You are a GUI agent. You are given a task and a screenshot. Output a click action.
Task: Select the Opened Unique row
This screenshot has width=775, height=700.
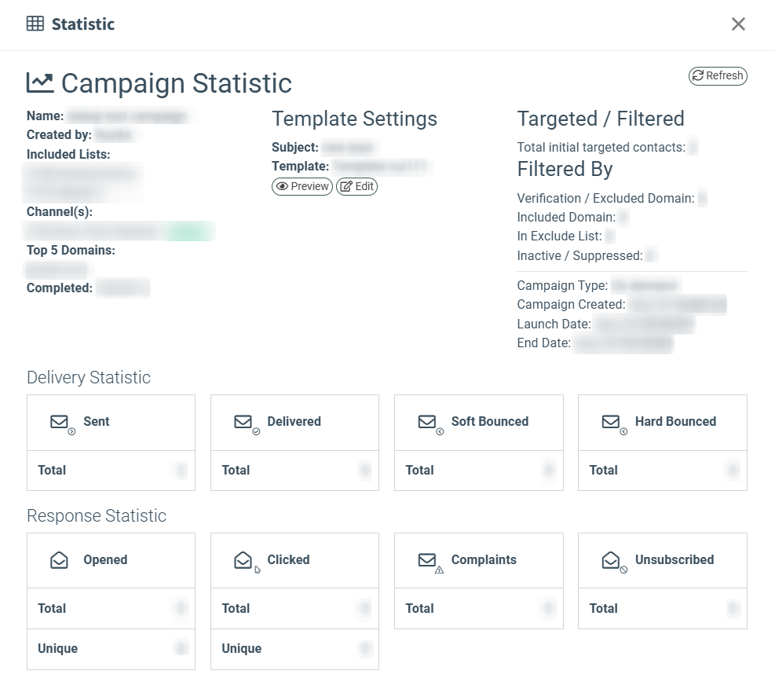[111, 649]
